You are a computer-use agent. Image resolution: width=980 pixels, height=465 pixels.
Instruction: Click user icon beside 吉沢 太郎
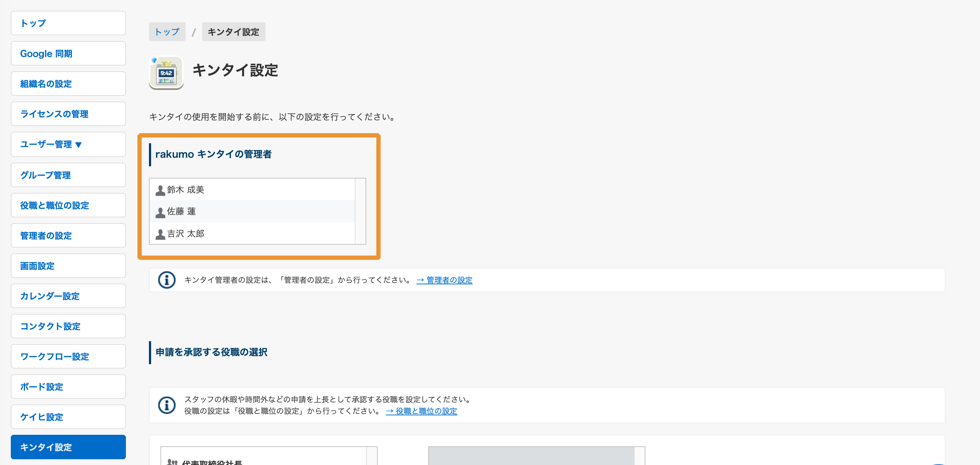coord(160,234)
